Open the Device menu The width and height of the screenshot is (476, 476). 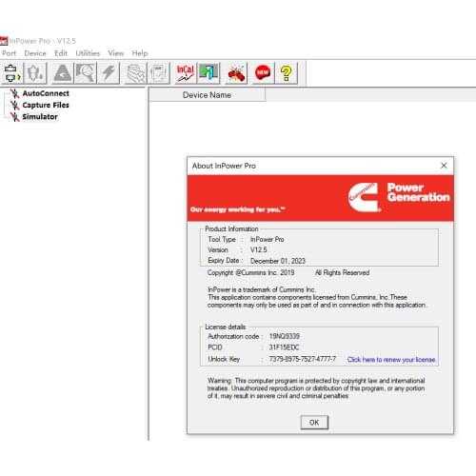pyautogui.click(x=35, y=53)
